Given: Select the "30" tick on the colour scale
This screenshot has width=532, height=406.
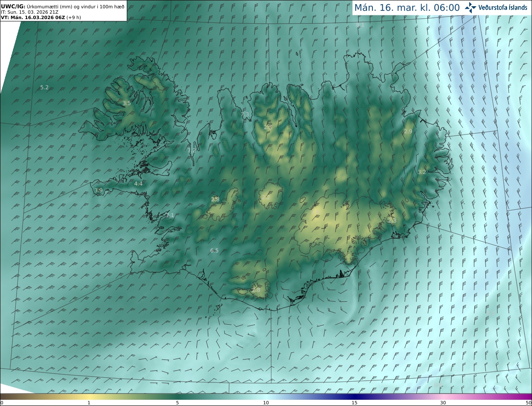Looking at the screenshot, I should pyautogui.click(x=443, y=403).
